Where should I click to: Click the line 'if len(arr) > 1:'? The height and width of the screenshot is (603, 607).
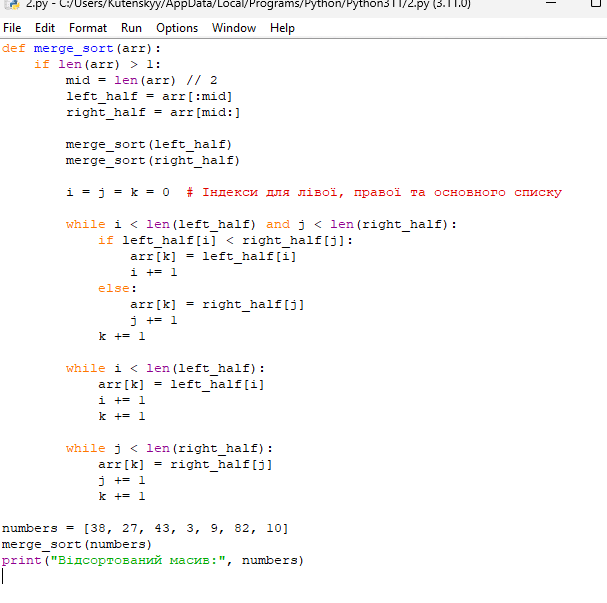(x=98, y=64)
